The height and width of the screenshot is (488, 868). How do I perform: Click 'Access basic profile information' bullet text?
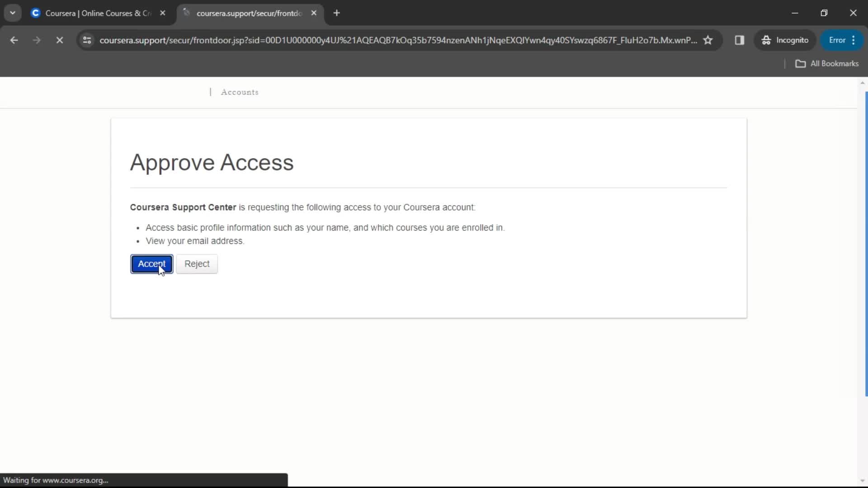click(325, 228)
